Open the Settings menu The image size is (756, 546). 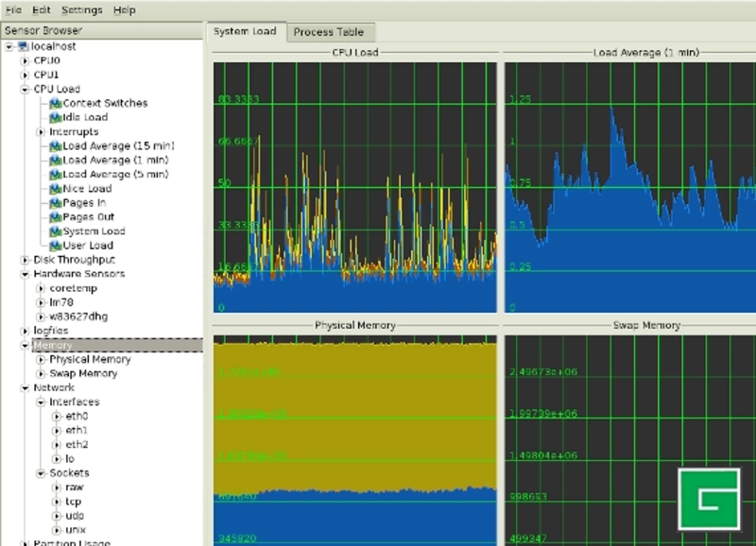[x=82, y=10]
